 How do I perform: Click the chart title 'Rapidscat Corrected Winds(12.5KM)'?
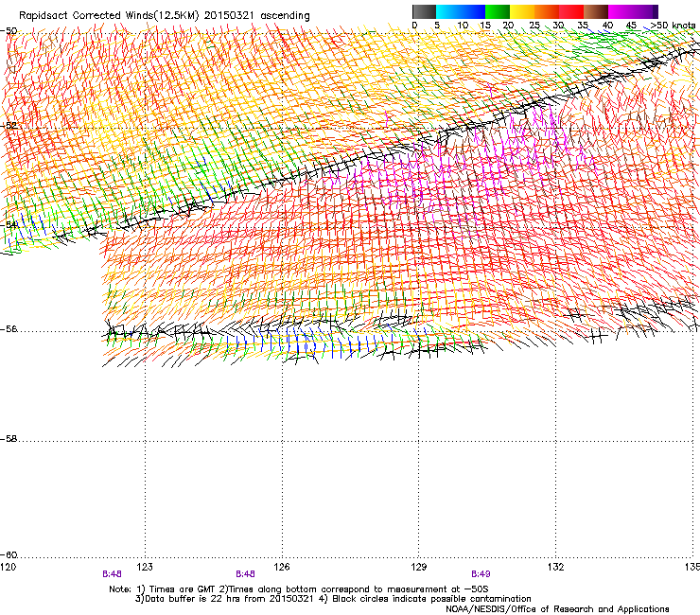pyautogui.click(x=109, y=16)
